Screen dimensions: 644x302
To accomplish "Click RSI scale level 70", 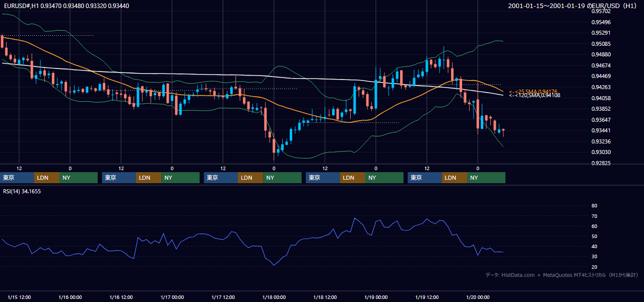I will (594, 216).
